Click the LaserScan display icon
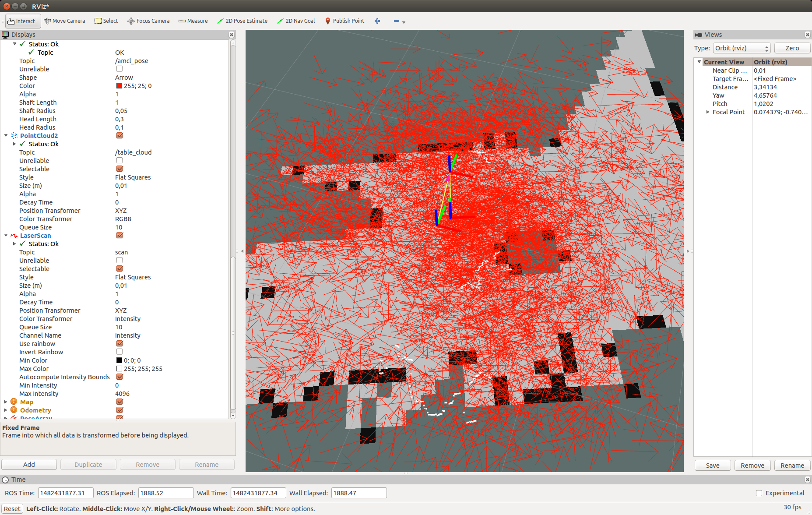Viewport: 812px width, 515px height. [14, 236]
